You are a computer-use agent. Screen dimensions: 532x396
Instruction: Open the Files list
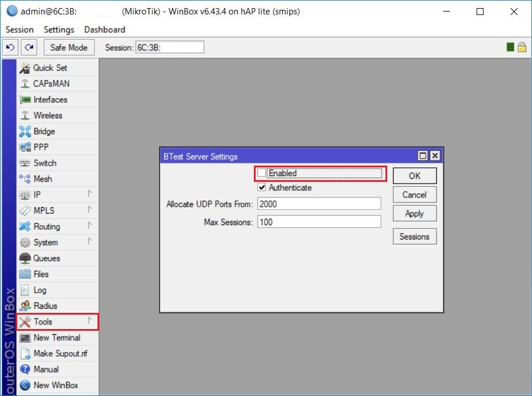click(x=57, y=274)
